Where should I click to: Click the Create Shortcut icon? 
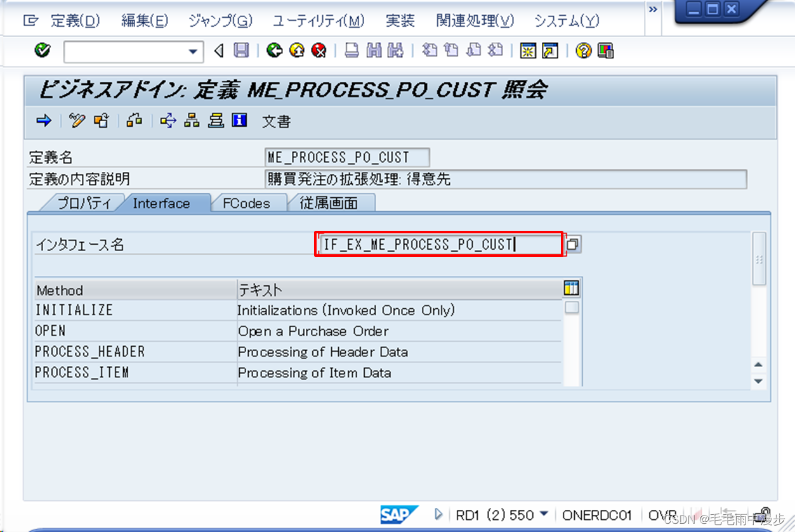click(550, 51)
